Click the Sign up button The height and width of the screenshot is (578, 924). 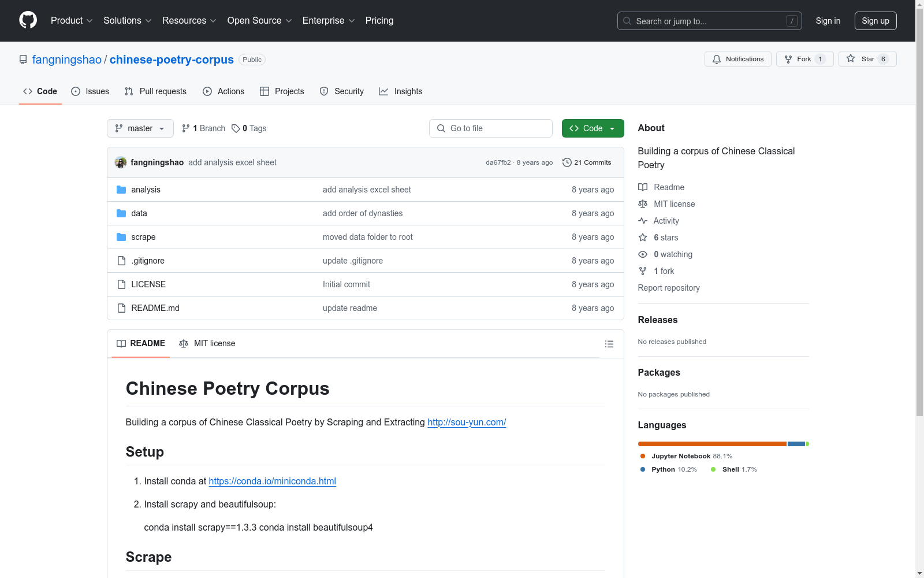point(875,21)
